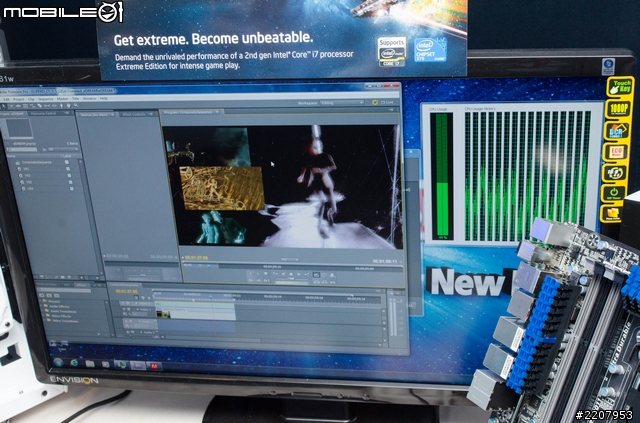Click the project thumbnail preview

[18, 129]
